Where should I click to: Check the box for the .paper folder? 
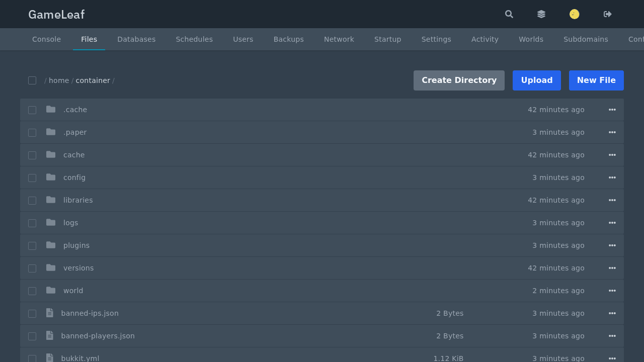(32, 133)
